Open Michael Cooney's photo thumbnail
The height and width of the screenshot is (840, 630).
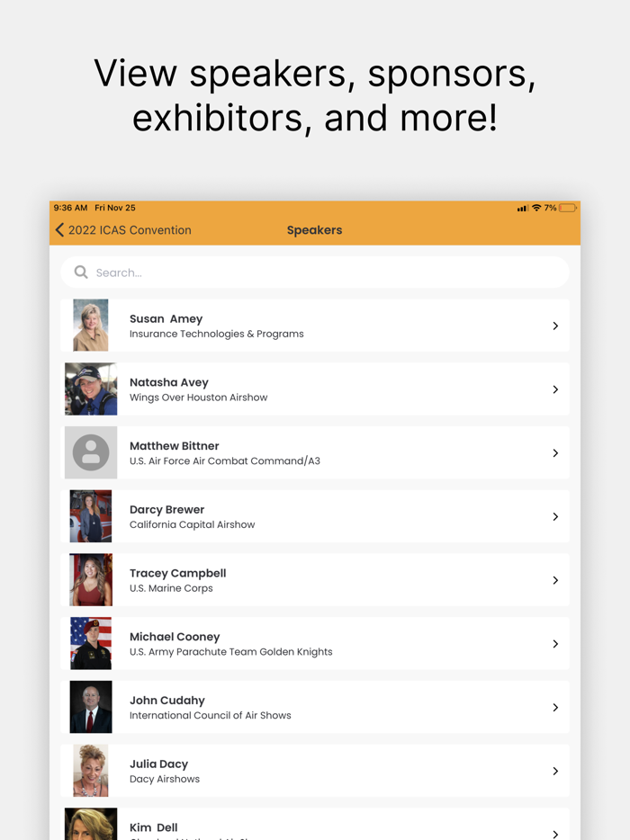pyautogui.click(x=91, y=643)
